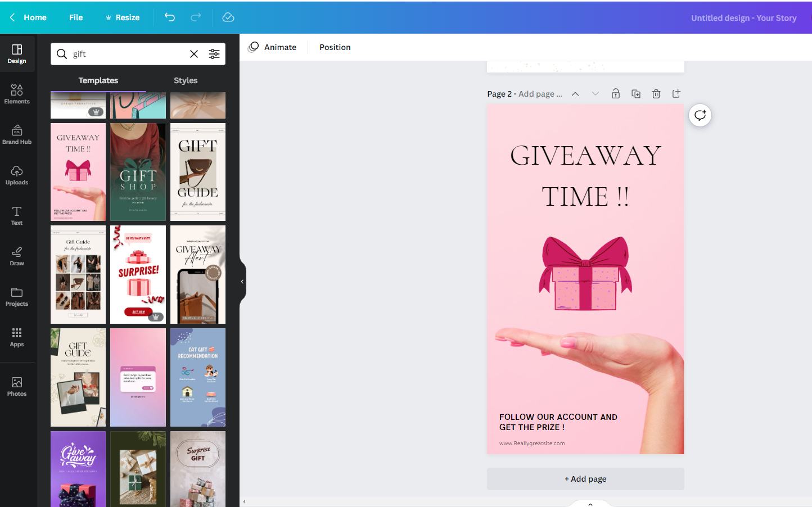This screenshot has height=507, width=812.
Task: Open the Draw tool panel
Action: point(17,256)
